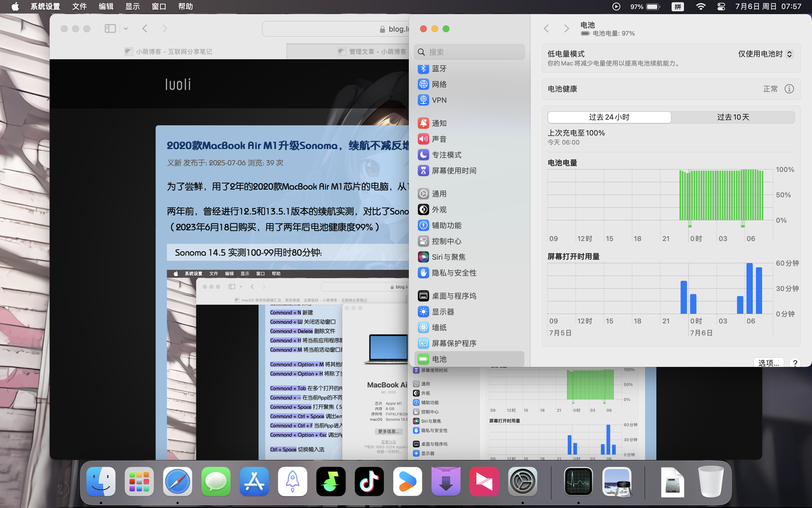Click the help ? button in Battery pane
This screenshot has width=812, height=508.
[x=795, y=363]
